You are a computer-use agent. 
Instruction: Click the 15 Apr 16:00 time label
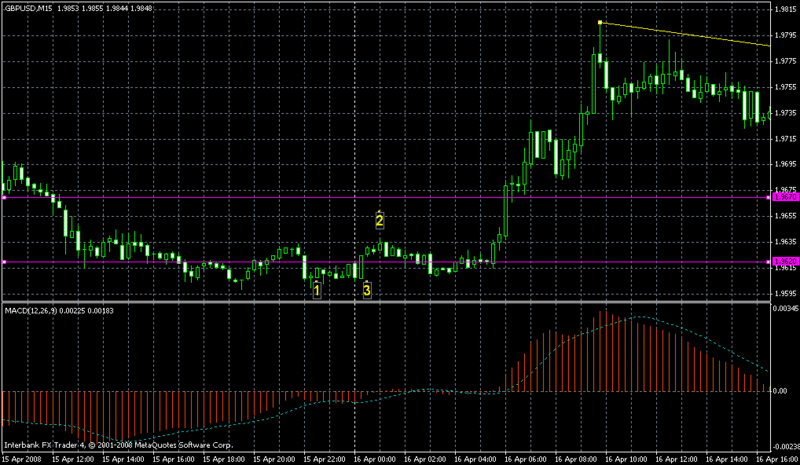tap(173, 459)
